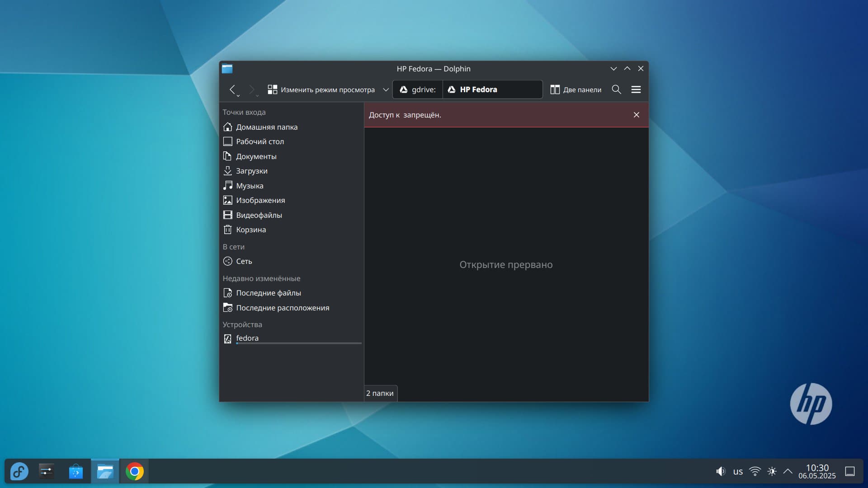Open the Корзина trash

[x=292, y=230]
